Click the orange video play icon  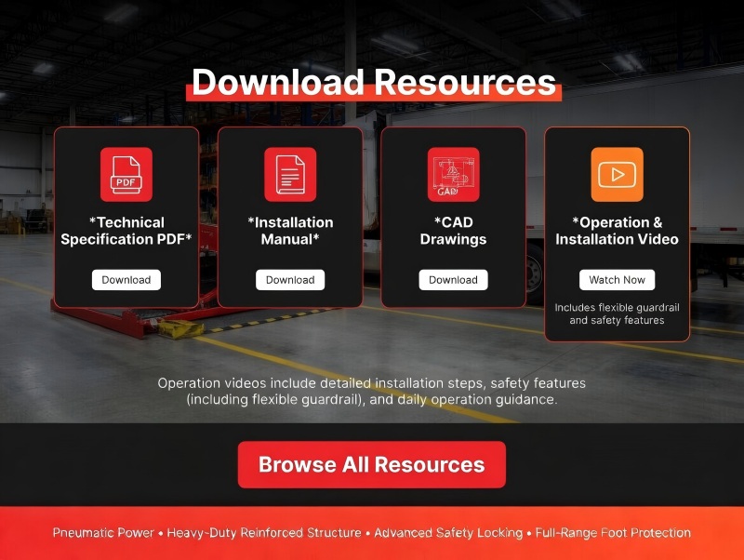[617, 175]
